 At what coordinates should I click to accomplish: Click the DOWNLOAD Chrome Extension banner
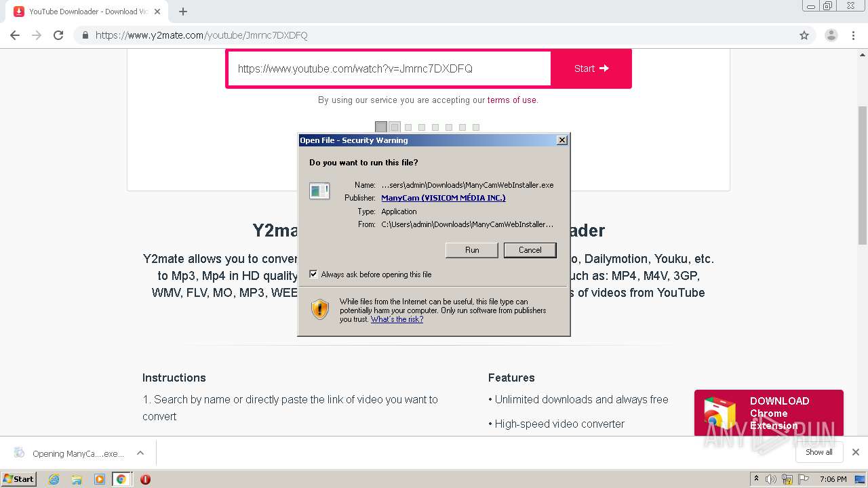[x=768, y=413]
